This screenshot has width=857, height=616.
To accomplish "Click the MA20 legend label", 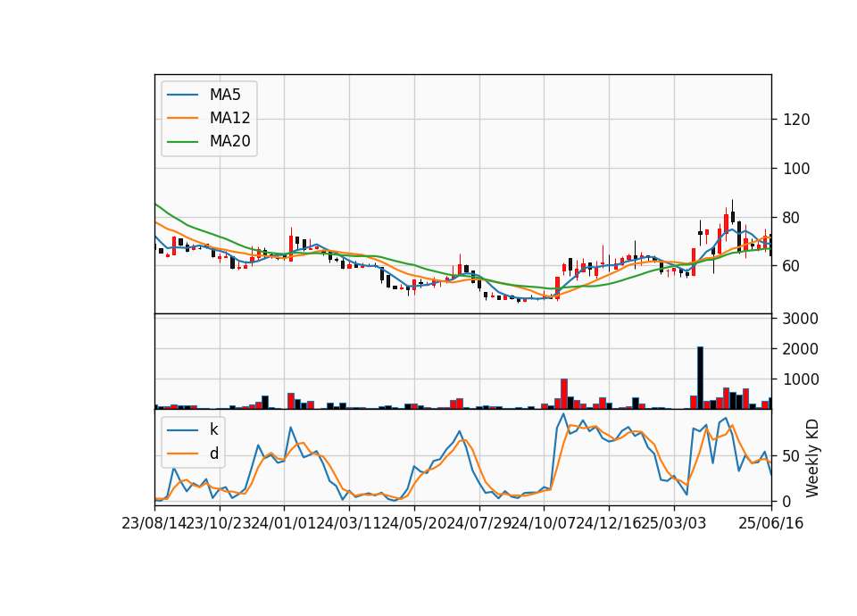I will pyautogui.click(x=229, y=141).
